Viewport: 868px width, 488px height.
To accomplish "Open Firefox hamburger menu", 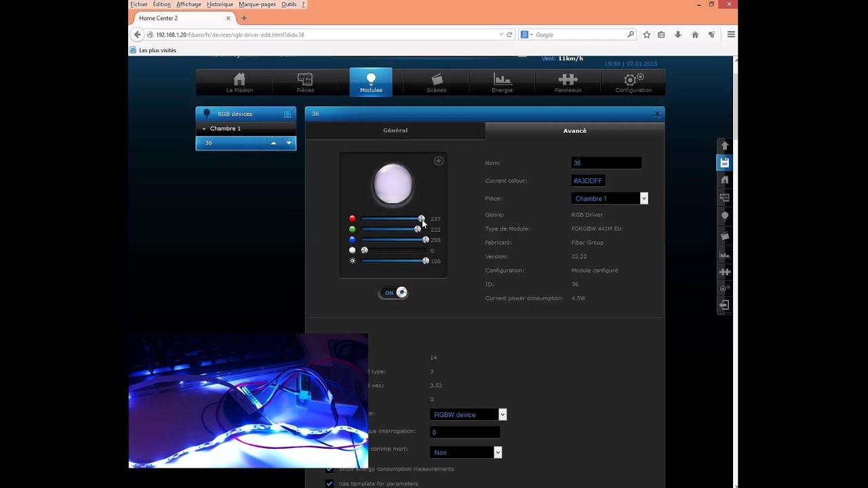I will point(731,35).
